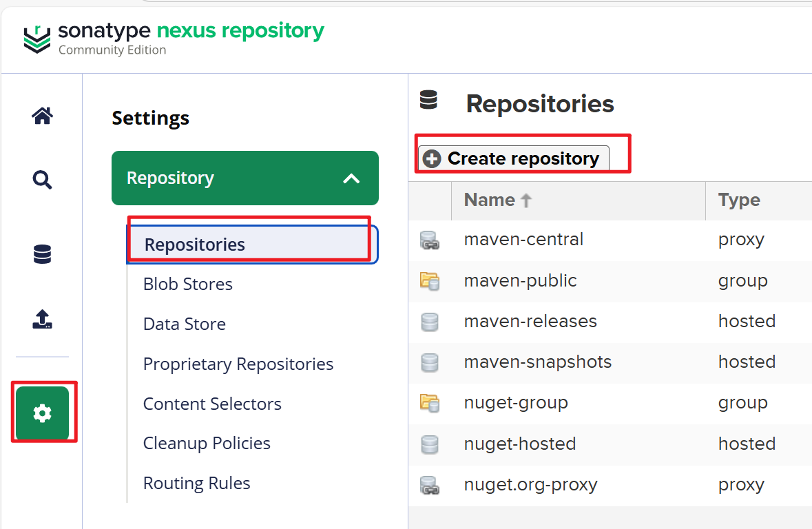Open the maven-releases repository row
Screen dimensions: 812x529
[x=530, y=322]
